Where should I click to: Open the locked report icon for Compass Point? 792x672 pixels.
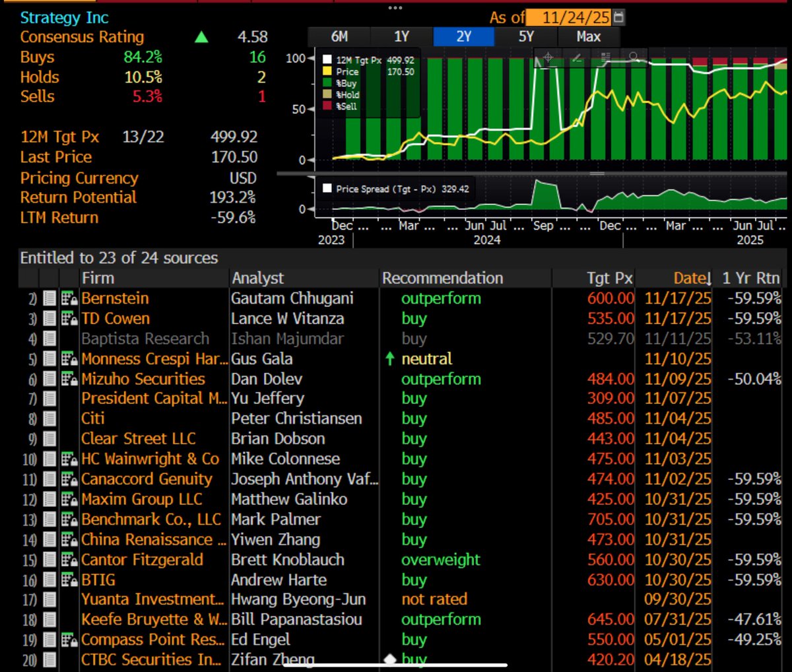point(69,640)
